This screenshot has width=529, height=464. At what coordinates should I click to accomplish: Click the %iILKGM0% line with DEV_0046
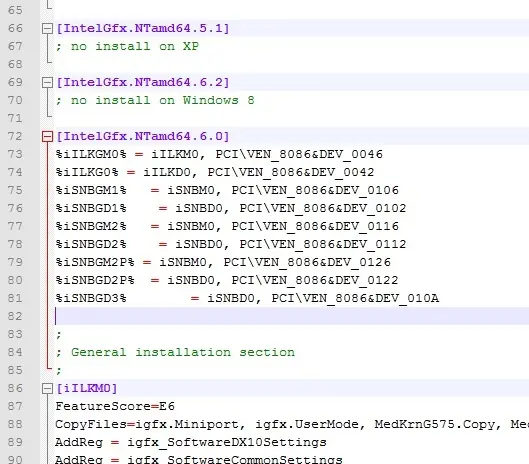click(219, 154)
